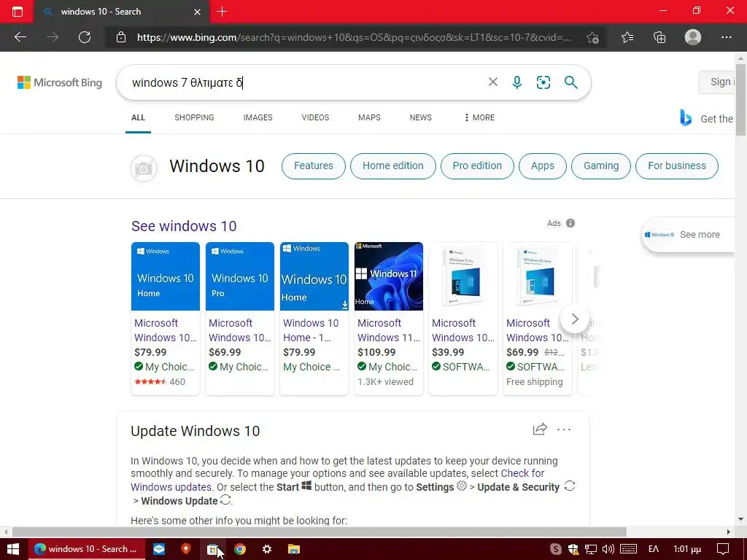The image size is (747, 560).
Task: Switch to the NEWS tab
Action: click(421, 117)
